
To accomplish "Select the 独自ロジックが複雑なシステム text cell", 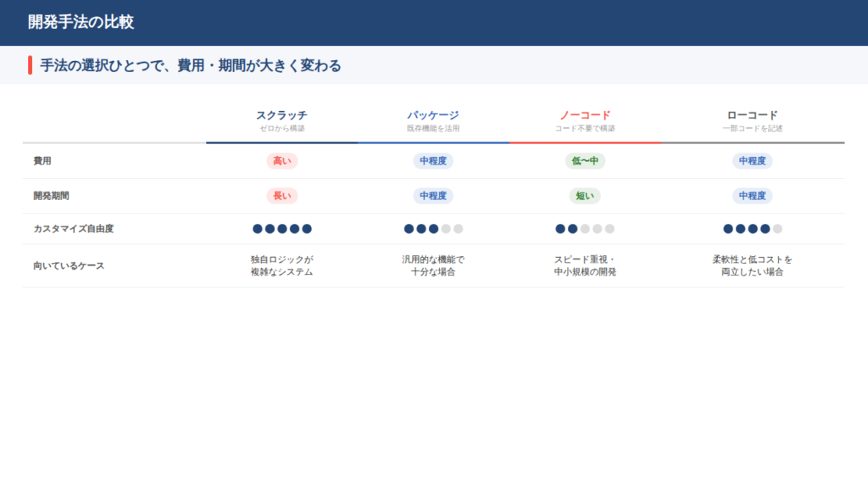I will pos(281,265).
